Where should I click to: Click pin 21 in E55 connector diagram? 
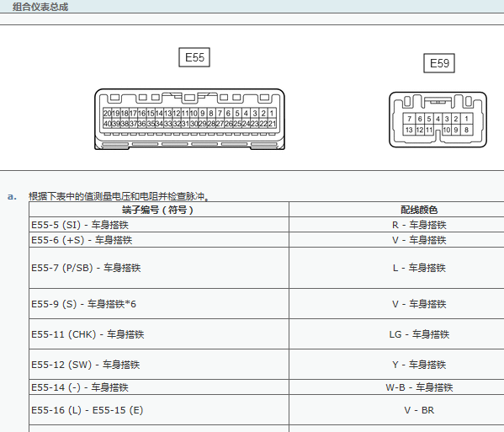[272, 123]
